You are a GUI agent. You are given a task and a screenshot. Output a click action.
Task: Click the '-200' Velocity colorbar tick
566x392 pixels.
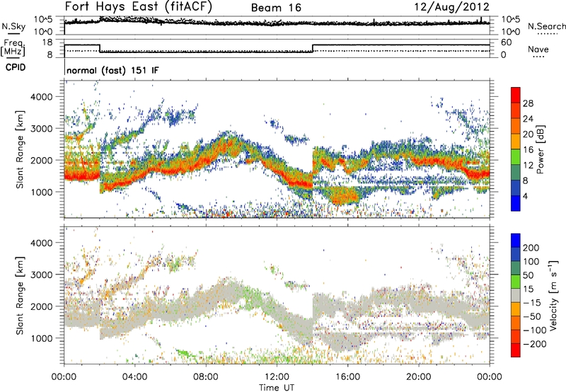(534, 344)
